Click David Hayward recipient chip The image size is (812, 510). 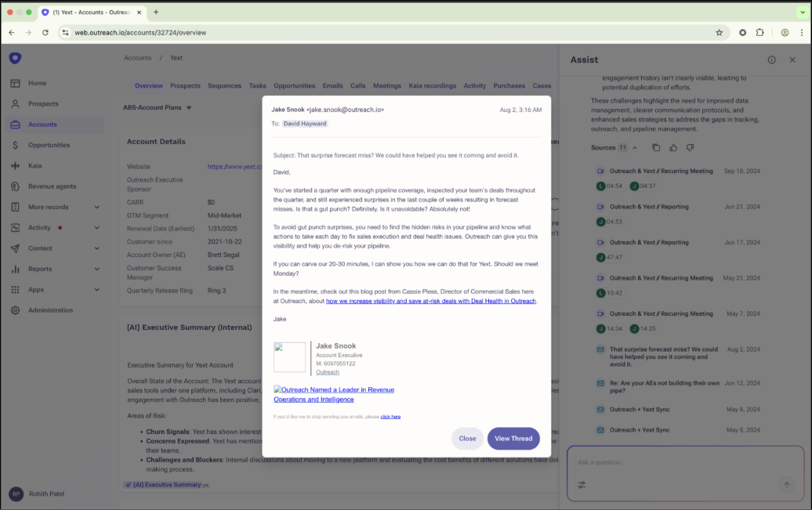[x=304, y=124]
